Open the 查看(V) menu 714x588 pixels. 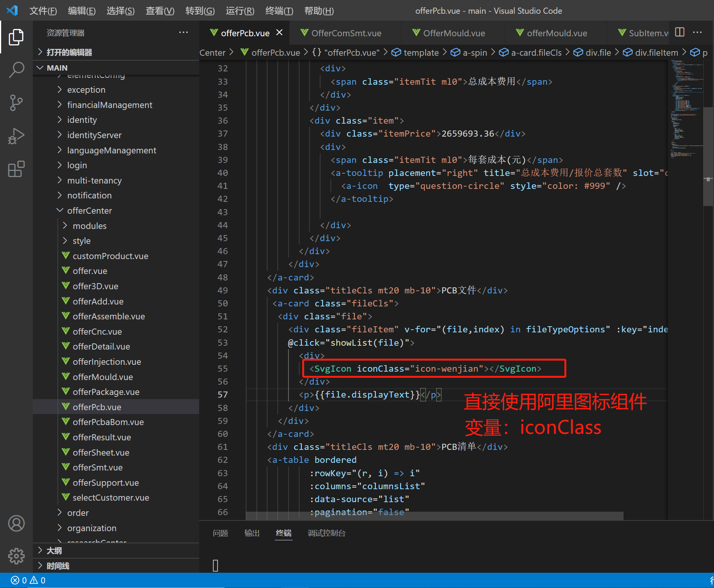point(160,11)
